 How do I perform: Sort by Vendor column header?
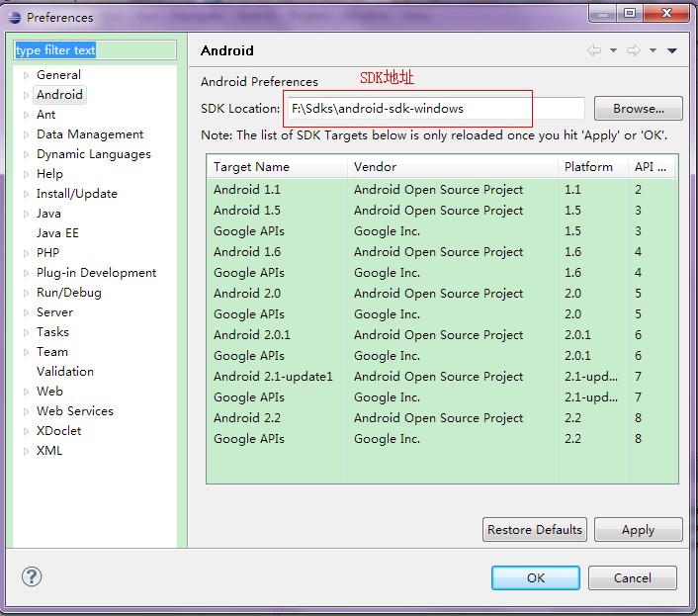point(452,167)
